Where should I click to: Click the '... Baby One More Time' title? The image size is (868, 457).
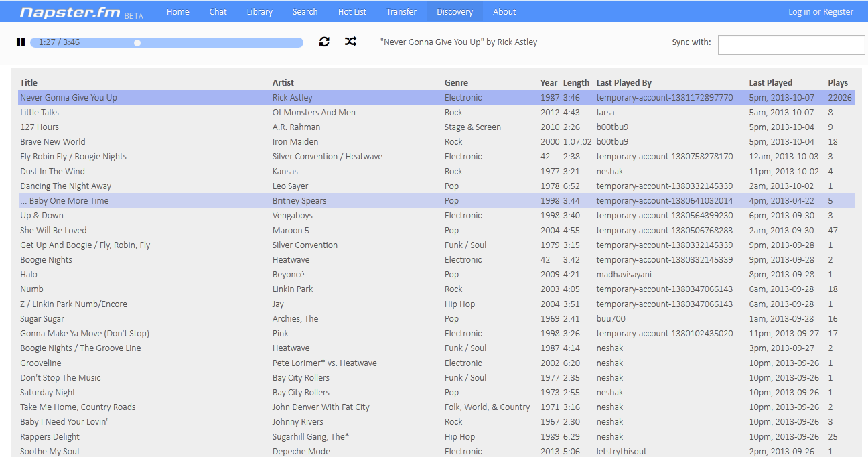[x=64, y=201]
